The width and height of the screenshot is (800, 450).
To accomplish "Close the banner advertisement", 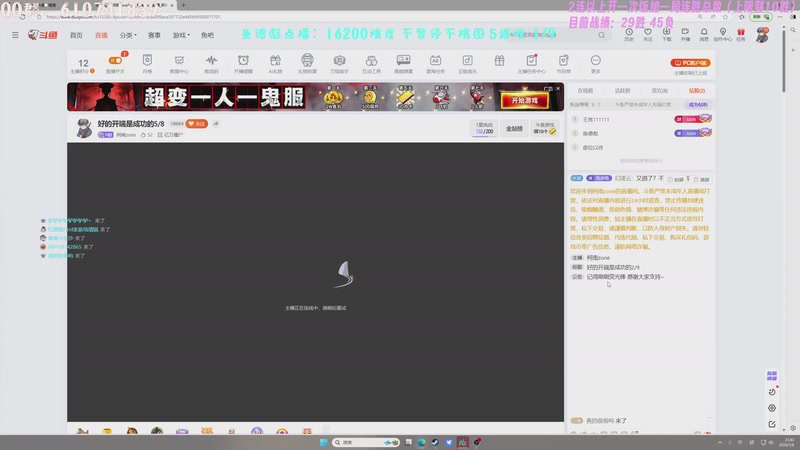I will (558, 88).
